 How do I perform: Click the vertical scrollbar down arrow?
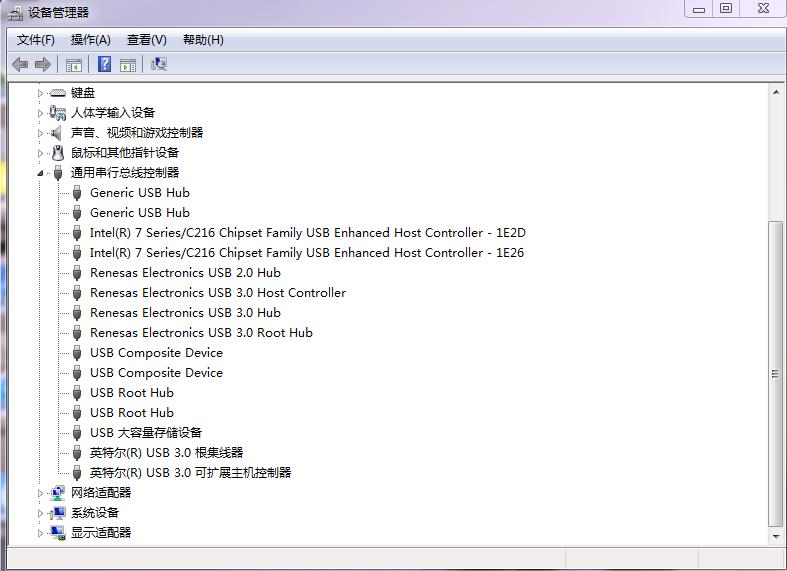[775, 536]
